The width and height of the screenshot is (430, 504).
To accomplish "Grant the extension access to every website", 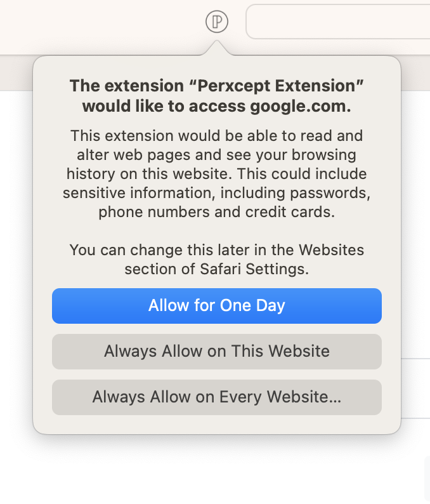I will pos(217,397).
